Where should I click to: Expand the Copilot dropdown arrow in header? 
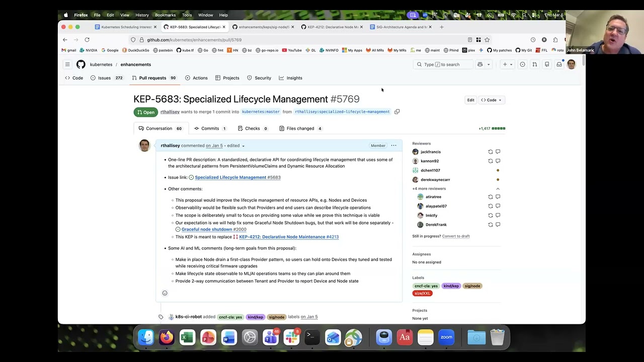coord(489,64)
